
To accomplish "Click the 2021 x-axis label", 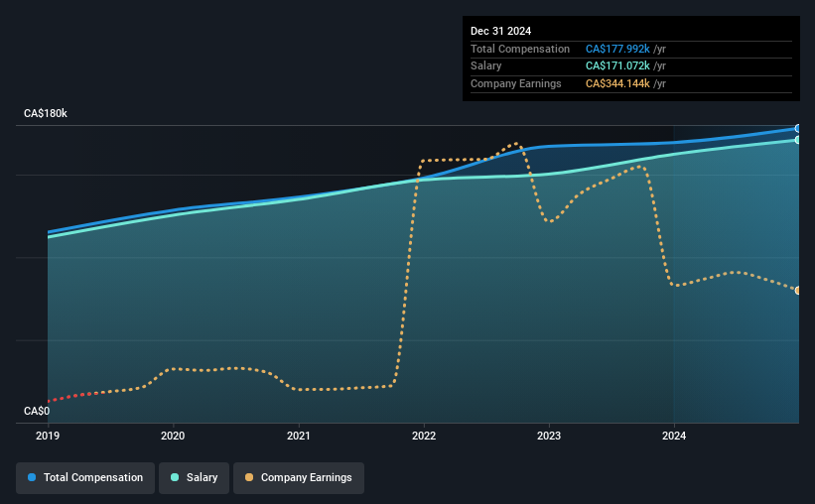I will pos(299,436).
